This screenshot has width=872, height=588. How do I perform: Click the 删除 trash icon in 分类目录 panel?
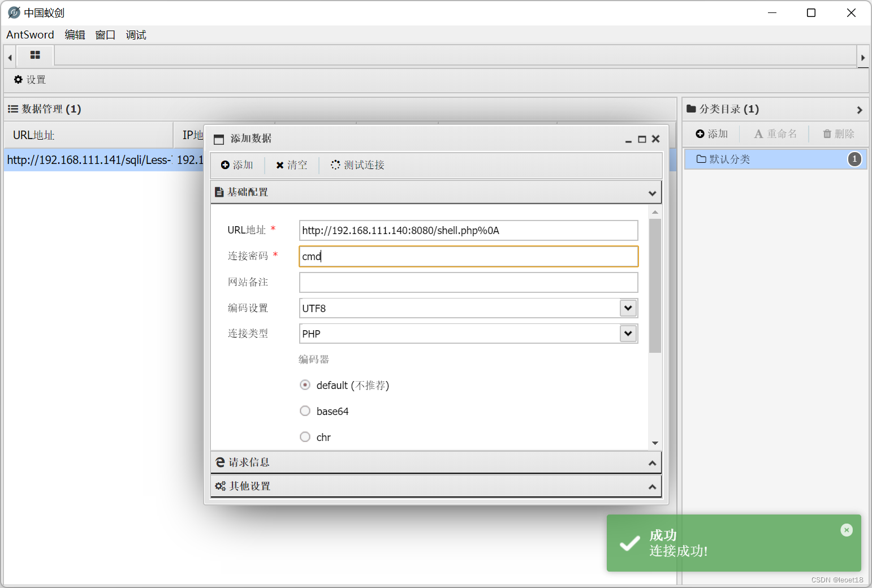click(838, 133)
